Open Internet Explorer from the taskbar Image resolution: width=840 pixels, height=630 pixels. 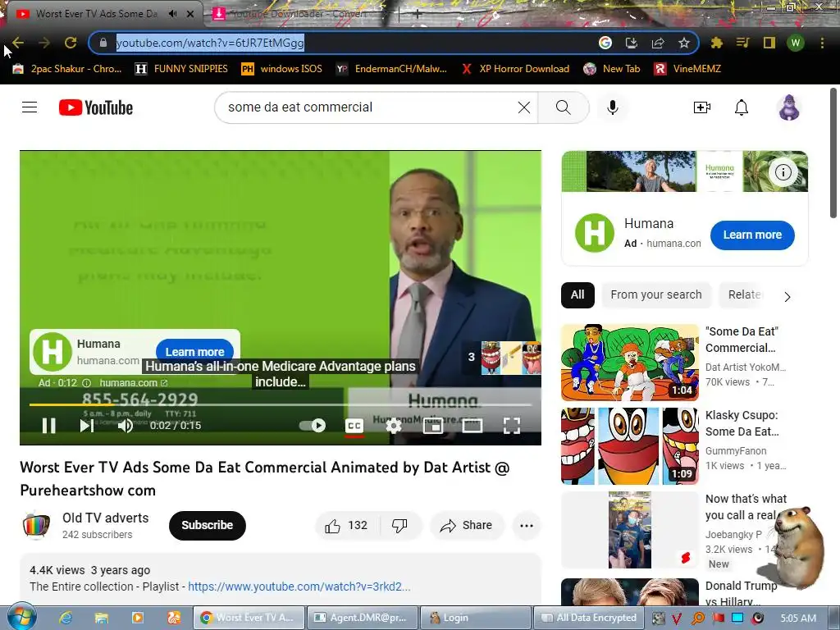(66, 618)
